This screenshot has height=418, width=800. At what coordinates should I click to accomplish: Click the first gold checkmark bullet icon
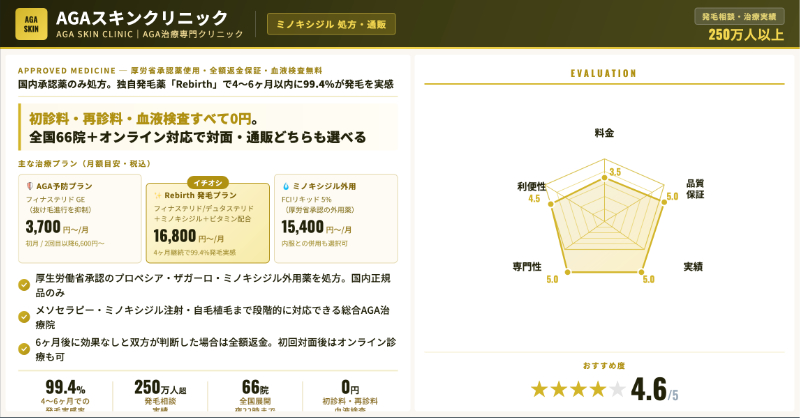[x=24, y=285]
